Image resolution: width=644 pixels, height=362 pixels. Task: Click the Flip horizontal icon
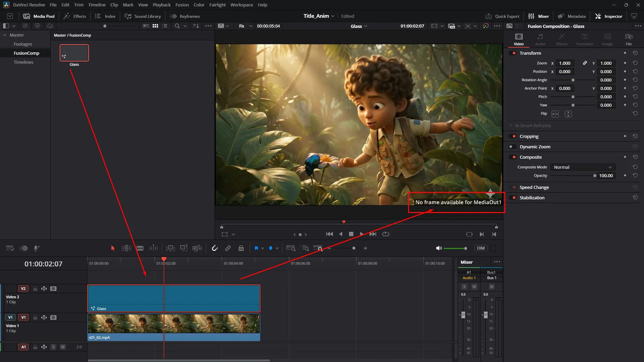[555, 114]
